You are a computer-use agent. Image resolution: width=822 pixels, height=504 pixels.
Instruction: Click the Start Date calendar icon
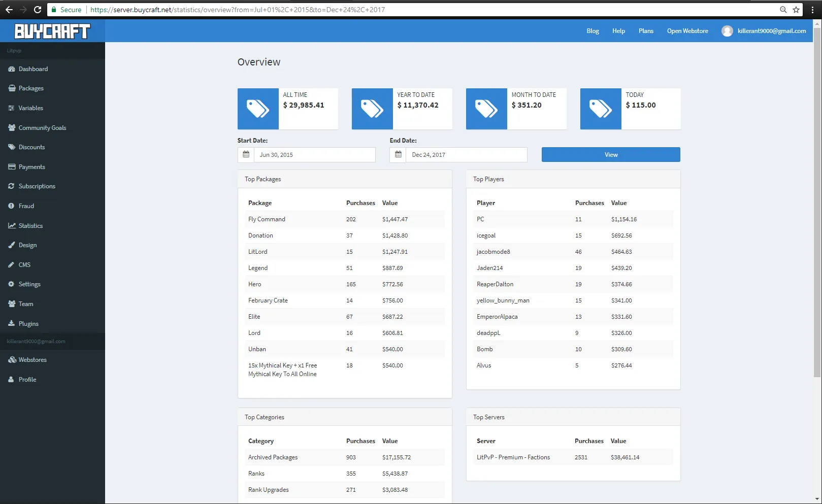click(x=246, y=155)
